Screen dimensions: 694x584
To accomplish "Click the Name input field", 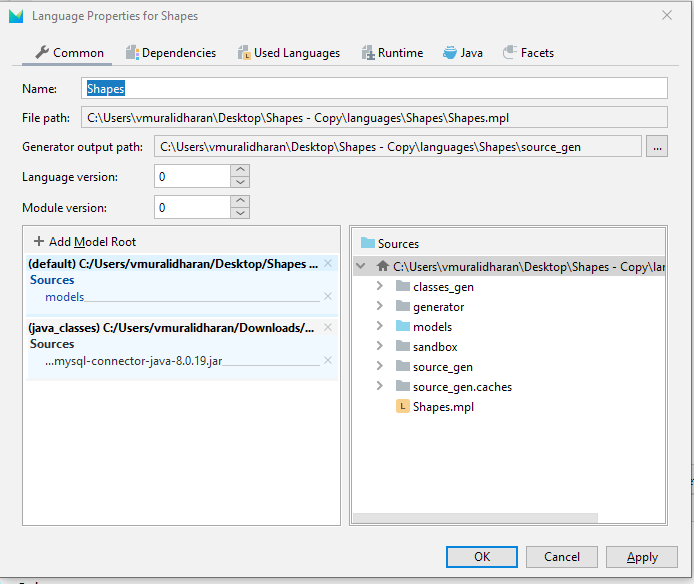I will 375,89.
